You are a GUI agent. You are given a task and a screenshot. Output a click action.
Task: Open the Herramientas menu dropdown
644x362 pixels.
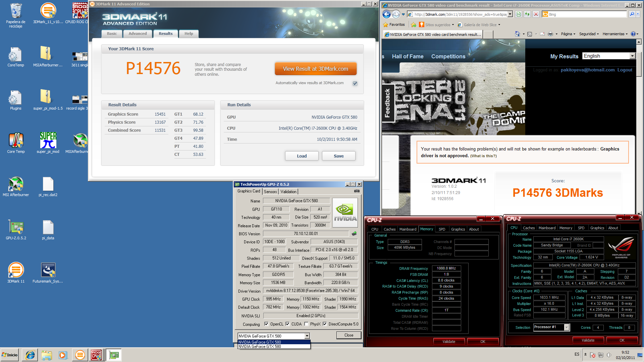[615, 34]
